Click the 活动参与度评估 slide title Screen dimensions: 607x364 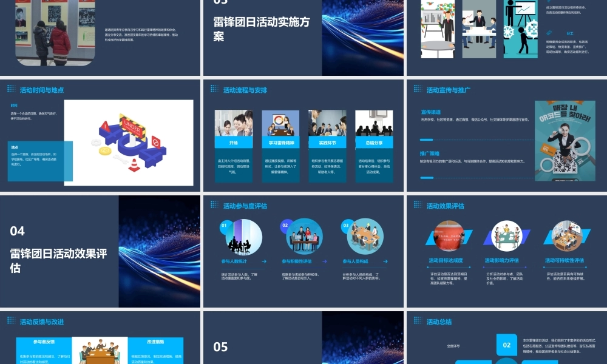(245, 206)
